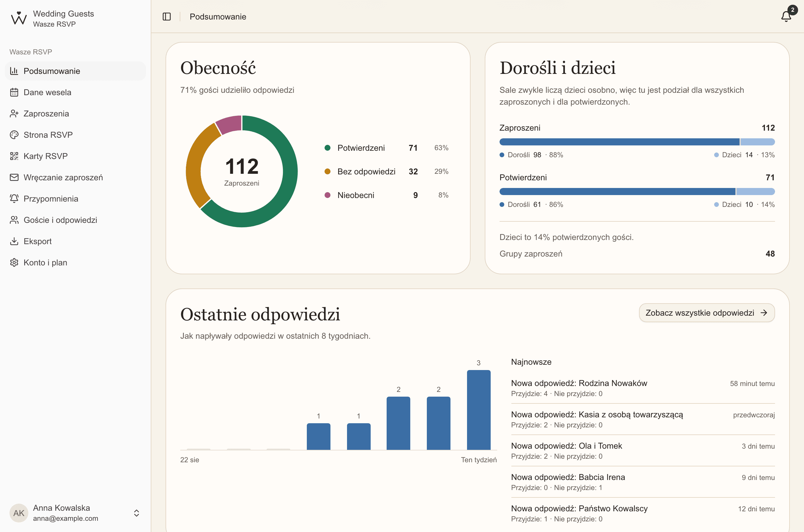Click the Goście i odpowiedzi people icon
The width and height of the screenshot is (804, 532).
pos(14,220)
